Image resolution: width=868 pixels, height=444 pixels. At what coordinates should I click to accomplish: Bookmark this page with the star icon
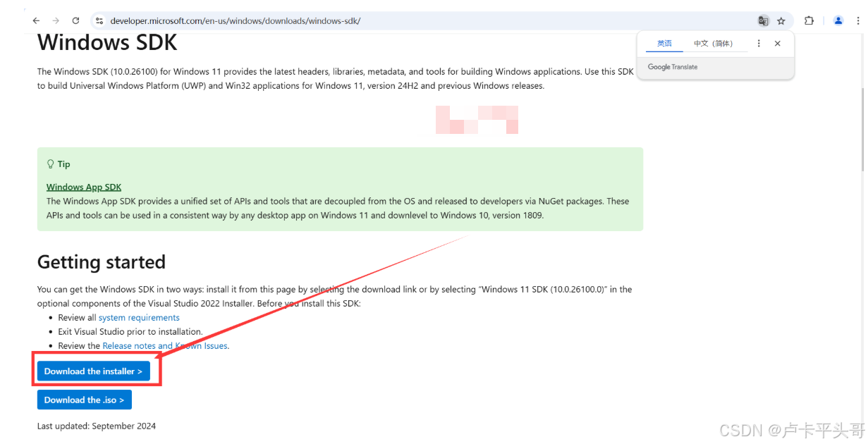(x=781, y=21)
